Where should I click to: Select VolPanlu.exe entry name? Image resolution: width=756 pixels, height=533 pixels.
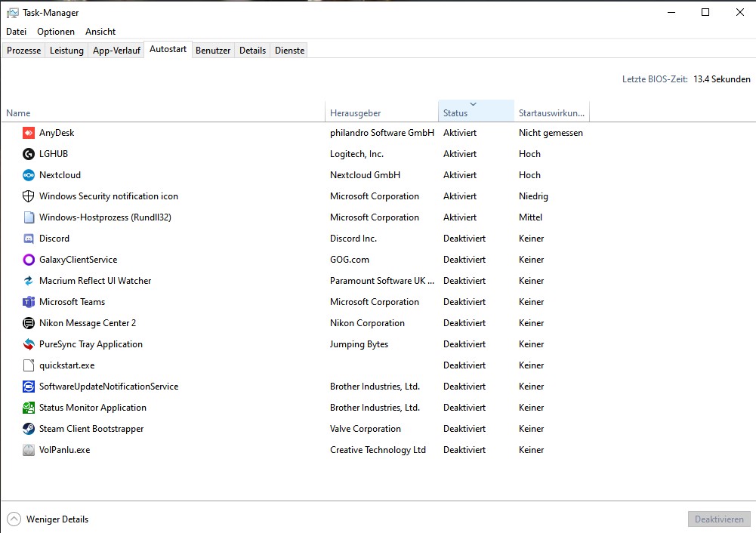(x=65, y=450)
